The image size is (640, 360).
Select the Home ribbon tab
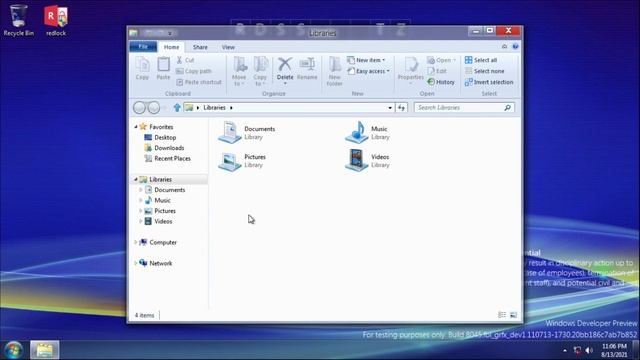tap(171, 47)
